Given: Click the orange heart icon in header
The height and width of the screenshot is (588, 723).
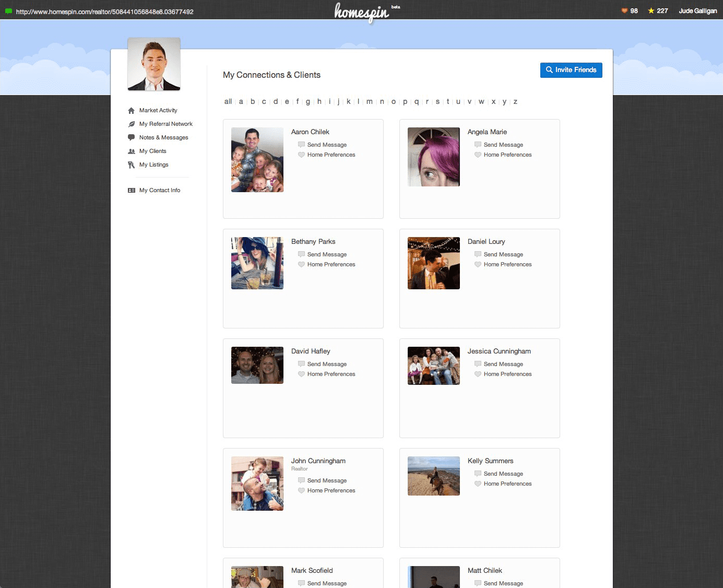Looking at the screenshot, I should [624, 11].
